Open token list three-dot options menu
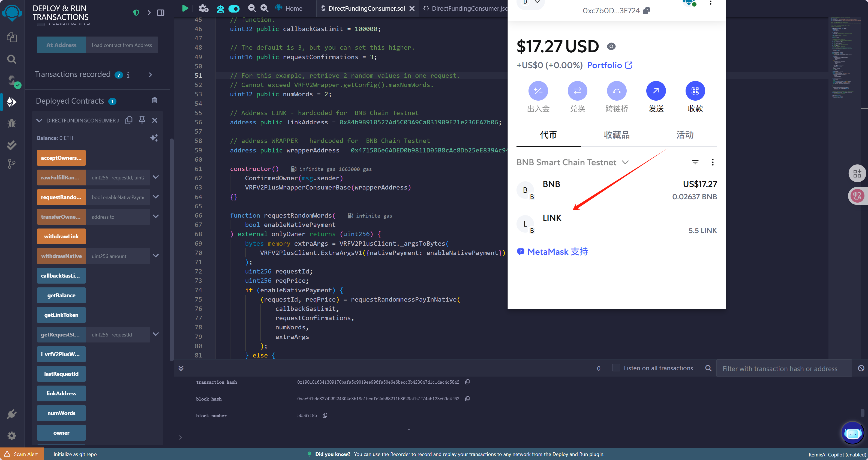Image resolution: width=868 pixels, height=460 pixels. coord(713,162)
